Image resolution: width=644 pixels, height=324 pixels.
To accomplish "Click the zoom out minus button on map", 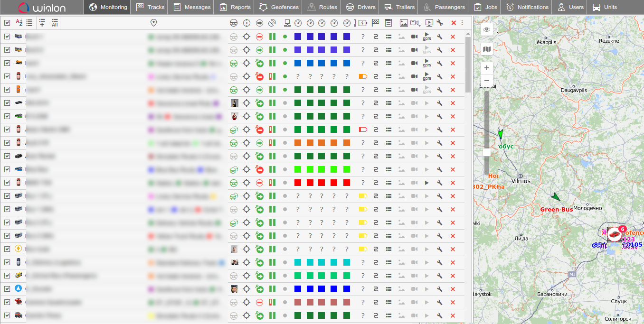I will (x=486, y=80).
